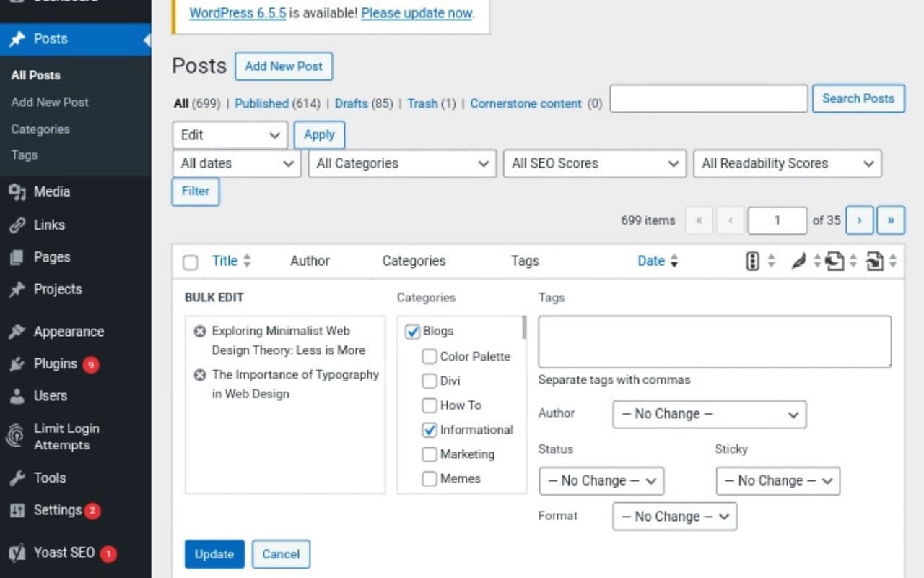
Task: Open Categories under the Posts menu
Action: 40,129
